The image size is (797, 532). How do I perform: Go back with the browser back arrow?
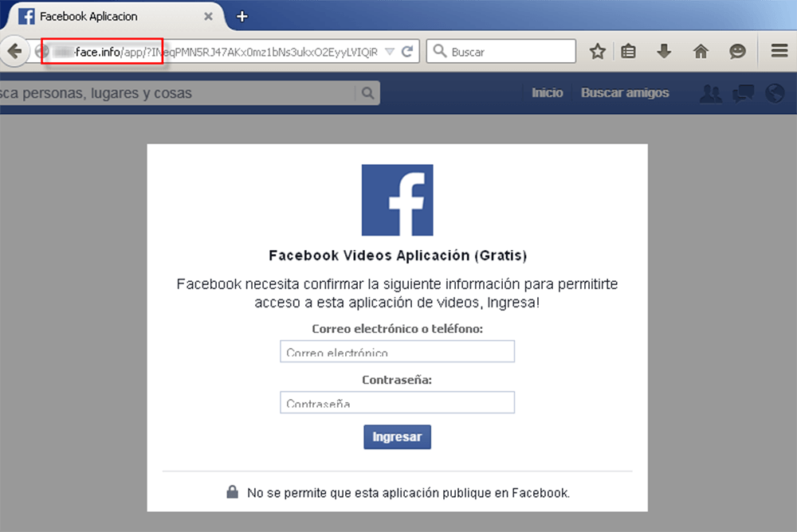tap(14, 51)
